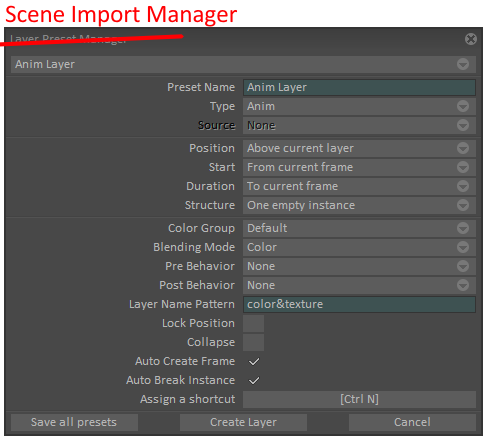485x438 pixels.
Task: Click the Cancel button
Action: pyautogui.click(x=412, y=422)
